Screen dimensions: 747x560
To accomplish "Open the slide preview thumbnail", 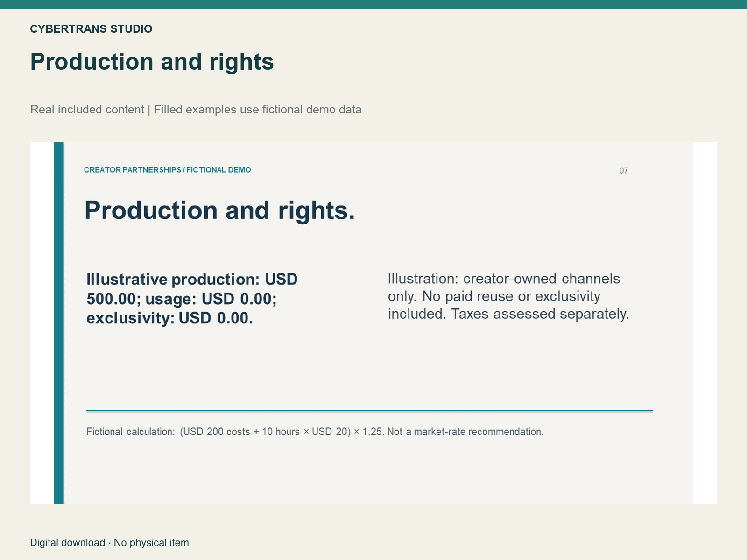I will 373,323.
